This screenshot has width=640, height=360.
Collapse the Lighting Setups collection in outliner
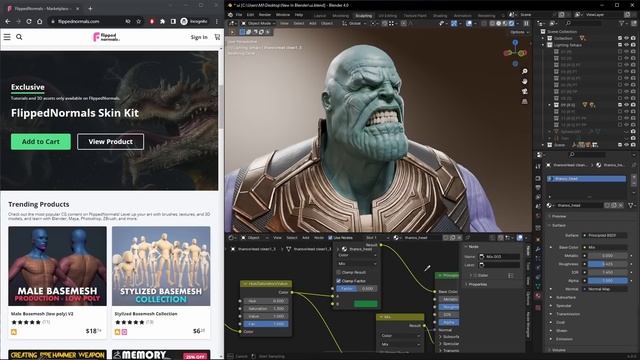point(543,45)
